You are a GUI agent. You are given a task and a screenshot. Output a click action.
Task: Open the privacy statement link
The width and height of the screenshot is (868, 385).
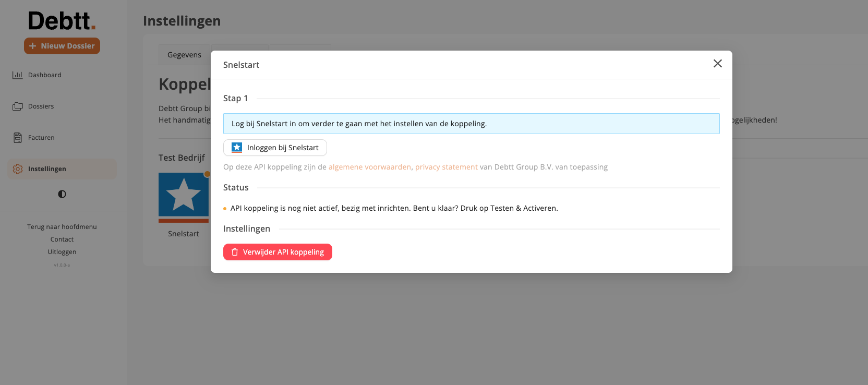click(x=446, y=167)
